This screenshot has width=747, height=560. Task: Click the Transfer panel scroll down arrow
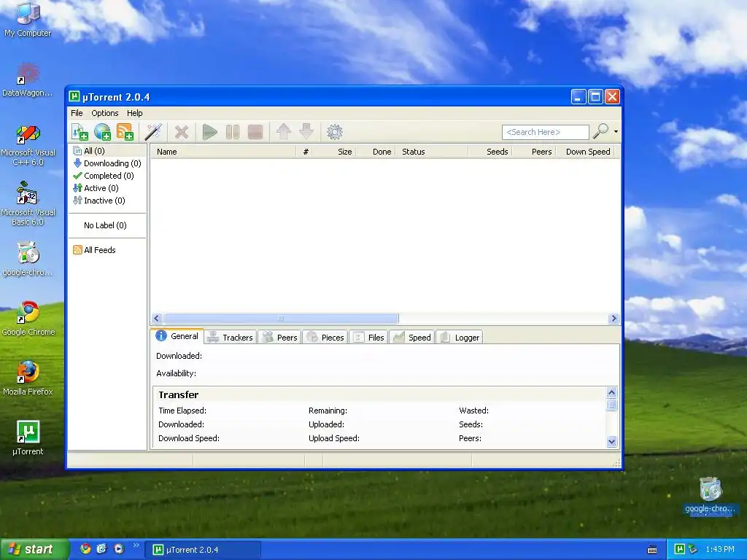(x=612, y=441)
